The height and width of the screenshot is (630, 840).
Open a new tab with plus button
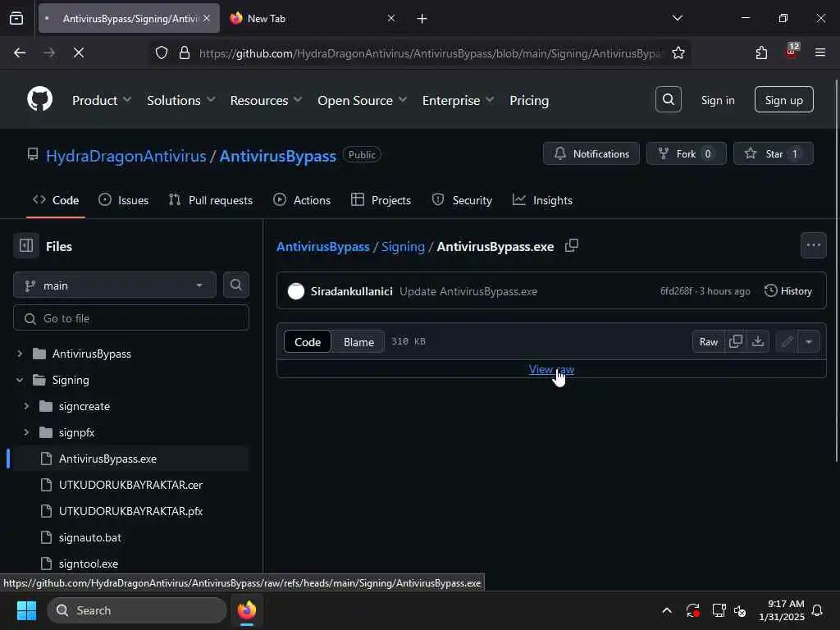point(422,19)
